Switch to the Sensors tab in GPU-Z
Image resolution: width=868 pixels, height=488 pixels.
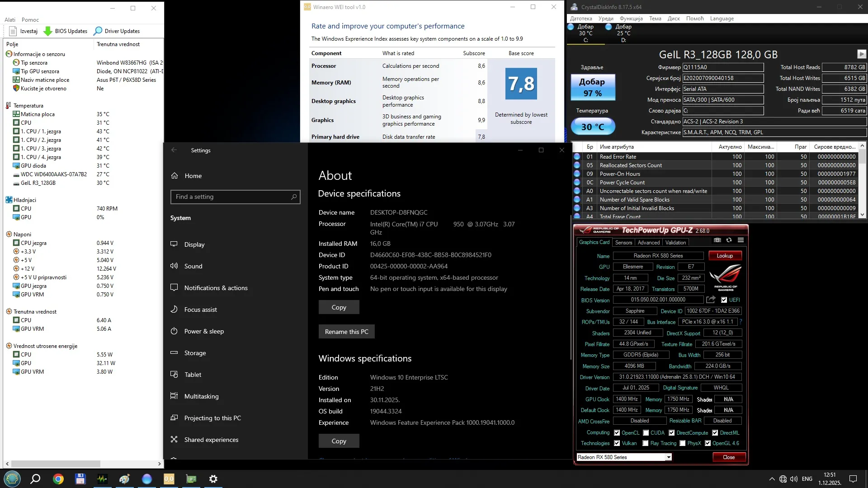pyautogui.click(x=623, y=243)
